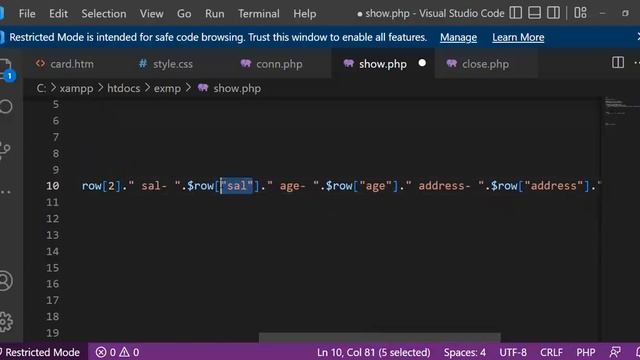Click Ln 10, Col 81 cursor position
The width and height of the screenshot is (640, 360).
[x=373, y=352]
